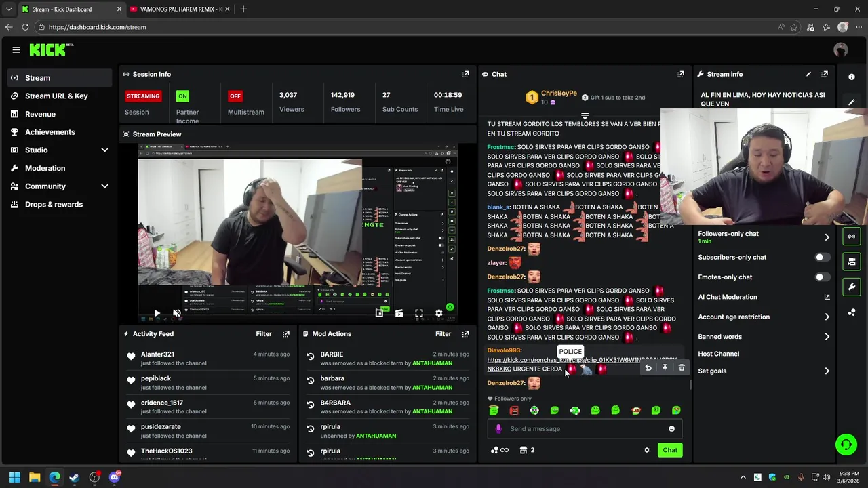Toggle Subscribers-only chat switch

pos(822,258)
